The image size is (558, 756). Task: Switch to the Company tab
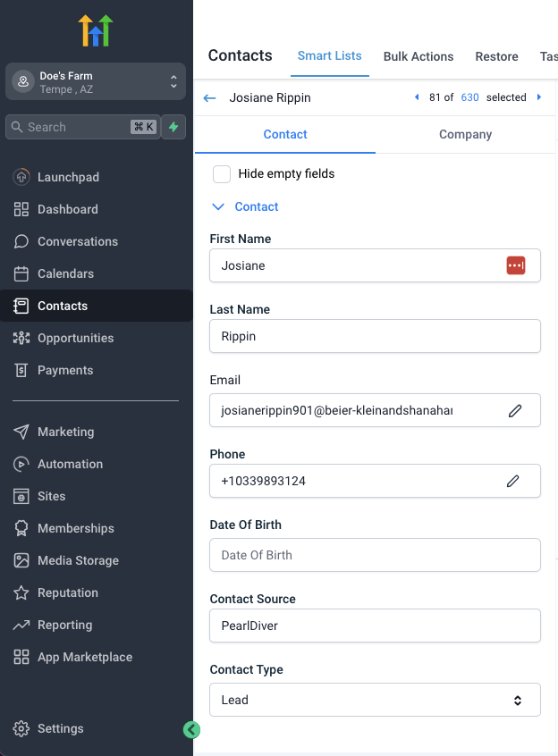[465, 134]
